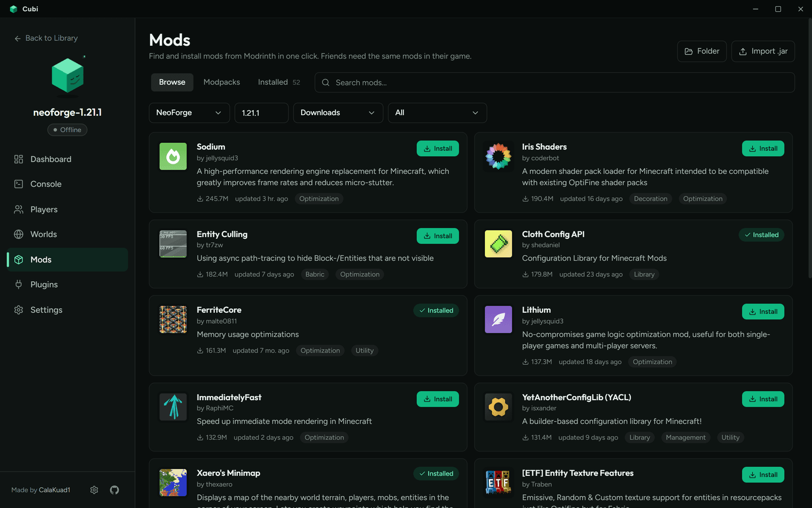Click the Import .jar button
This screenshot has width=812, height=508.
pos(763,51)
